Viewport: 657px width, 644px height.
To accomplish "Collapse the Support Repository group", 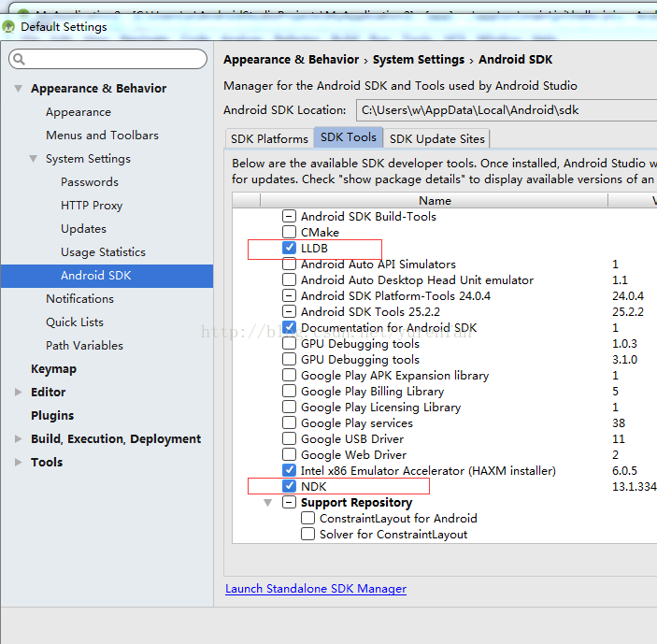I will (268, 503).
